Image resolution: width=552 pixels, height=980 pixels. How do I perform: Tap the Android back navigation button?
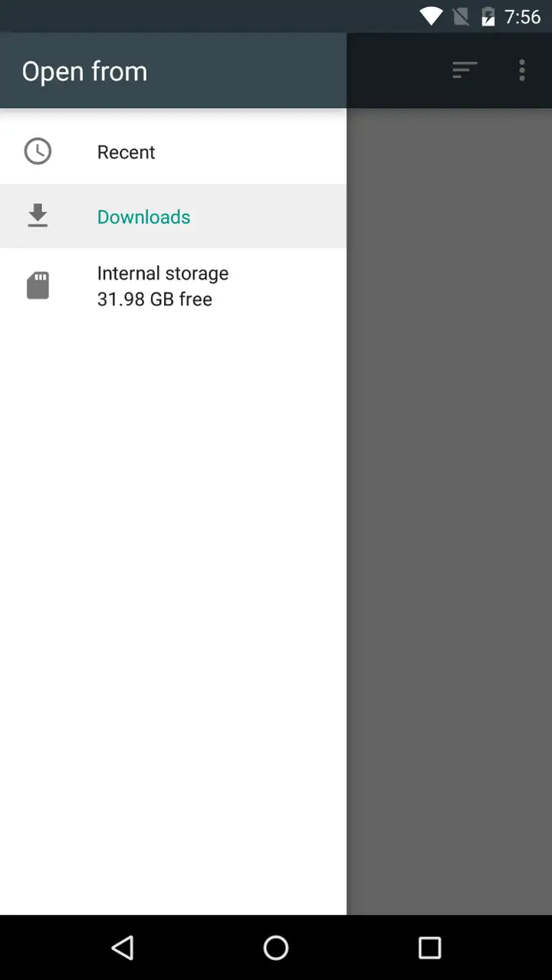(123, 948)
